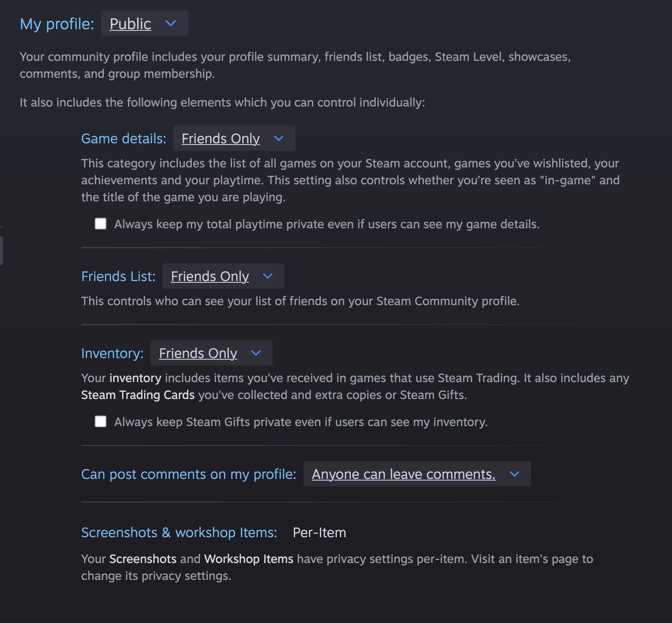Image resolution: width=672 pixels, height=623 pixels.
Task: Click the Inventory dropdown chevron arrow
Action: [256, 353]
